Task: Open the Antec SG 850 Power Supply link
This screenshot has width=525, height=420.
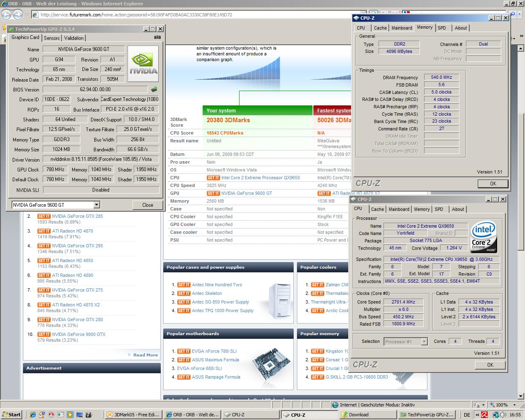Action: 220,302
